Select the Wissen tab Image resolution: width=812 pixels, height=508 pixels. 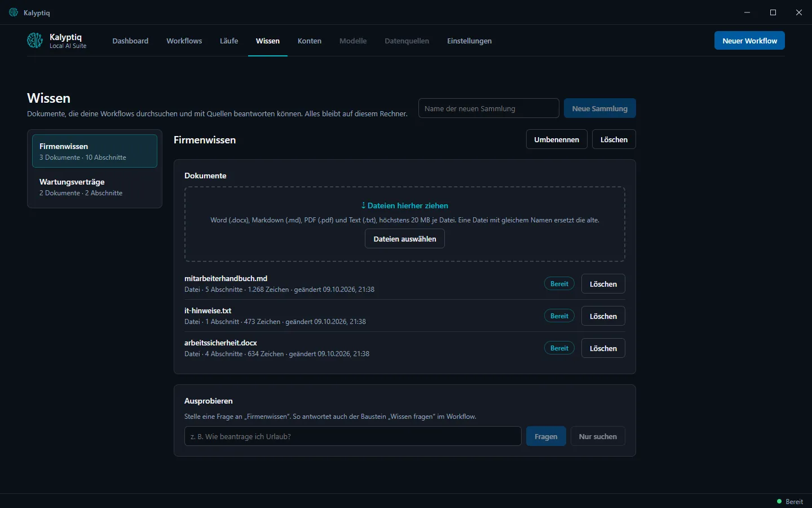268,41
